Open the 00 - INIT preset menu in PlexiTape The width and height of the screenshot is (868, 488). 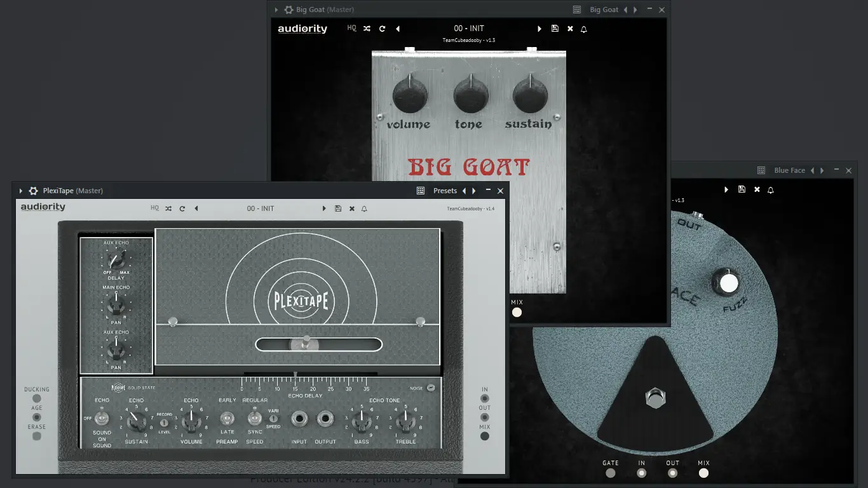[261, 208]
